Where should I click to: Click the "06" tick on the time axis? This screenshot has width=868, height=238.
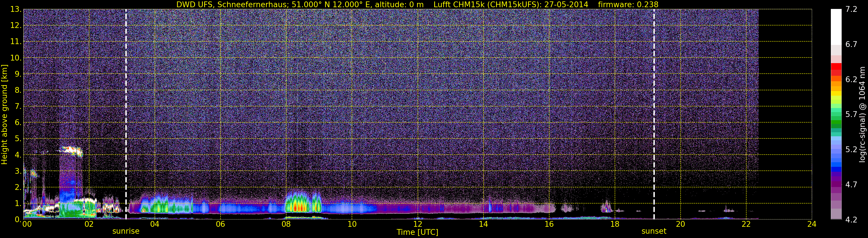pyautogui.click(x=220, y=224)
